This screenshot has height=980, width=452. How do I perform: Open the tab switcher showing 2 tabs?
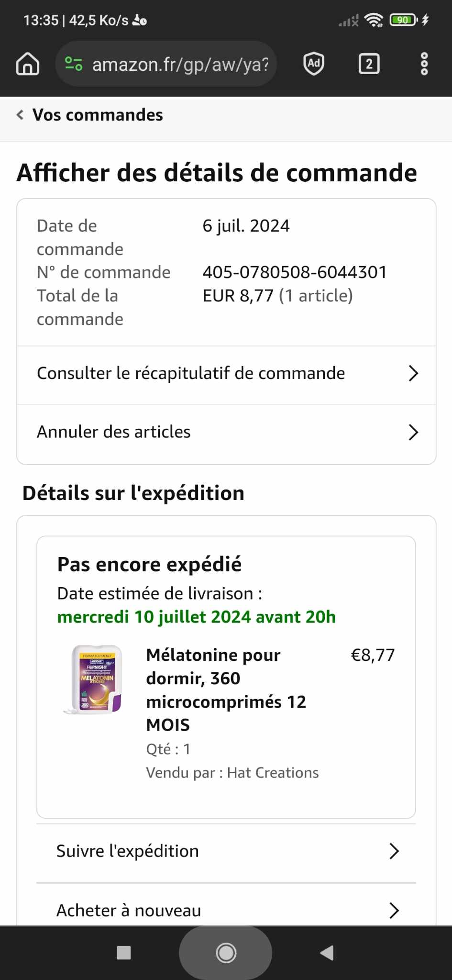pyautogui.click(x=369, y=64)
